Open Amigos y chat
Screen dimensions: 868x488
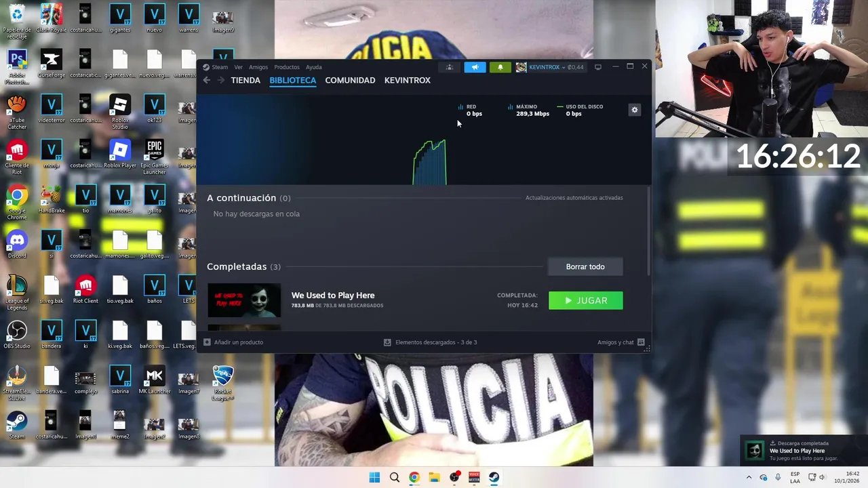coord(620,342)
